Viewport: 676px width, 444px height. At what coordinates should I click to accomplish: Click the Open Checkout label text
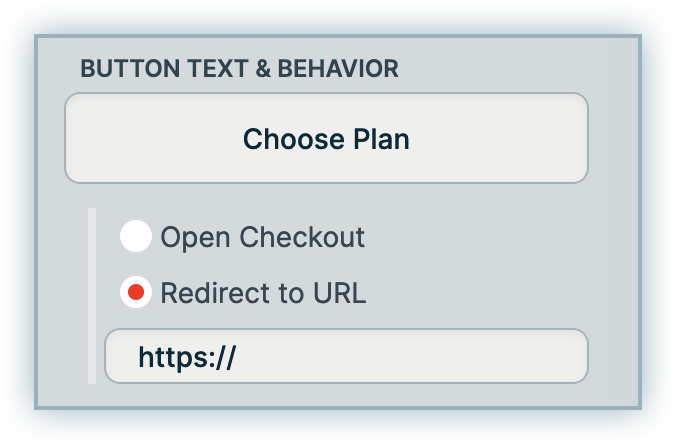[x=262, y=238]
